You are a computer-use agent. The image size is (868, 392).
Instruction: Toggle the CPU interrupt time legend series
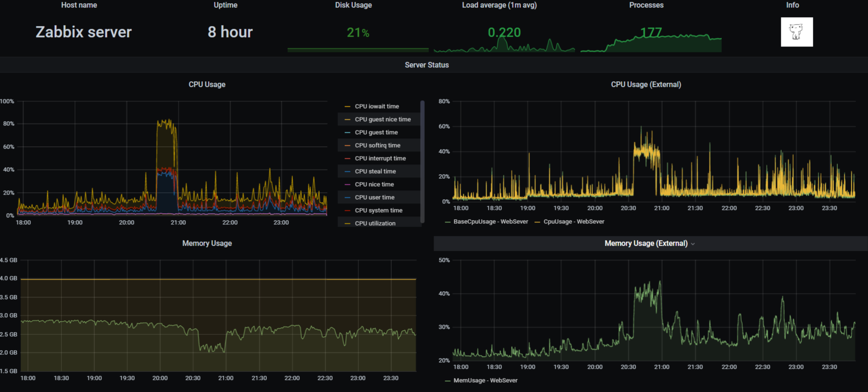click(380, 158)
